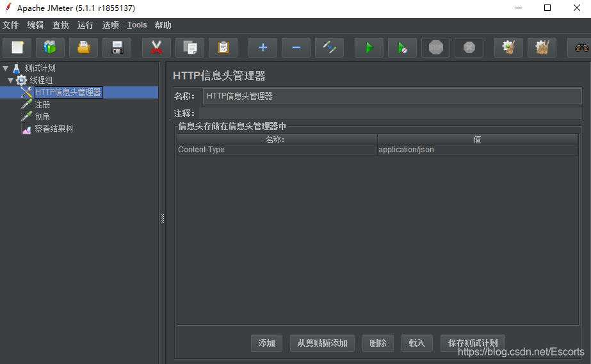
Task: Click the JMeter feather logo icon
Action: (8, 8)
